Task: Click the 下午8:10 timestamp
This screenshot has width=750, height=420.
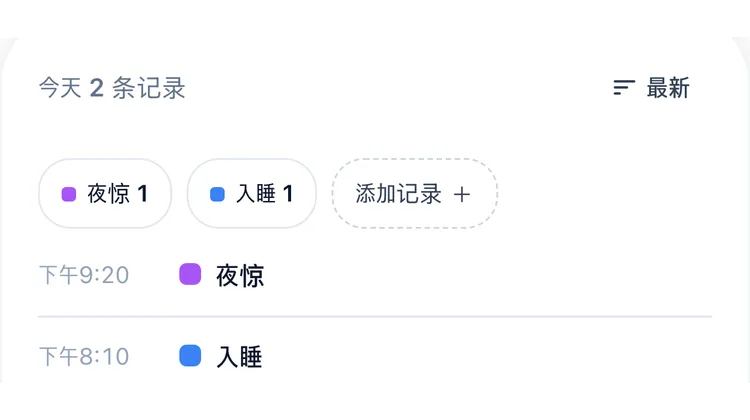Action: point(84,356)
